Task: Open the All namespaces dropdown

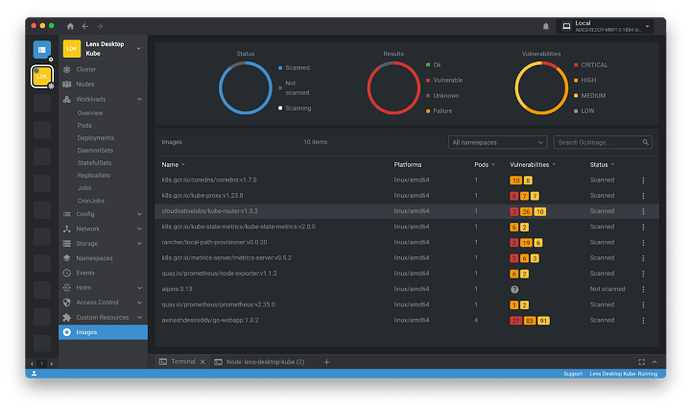Action: click(497, 143)
